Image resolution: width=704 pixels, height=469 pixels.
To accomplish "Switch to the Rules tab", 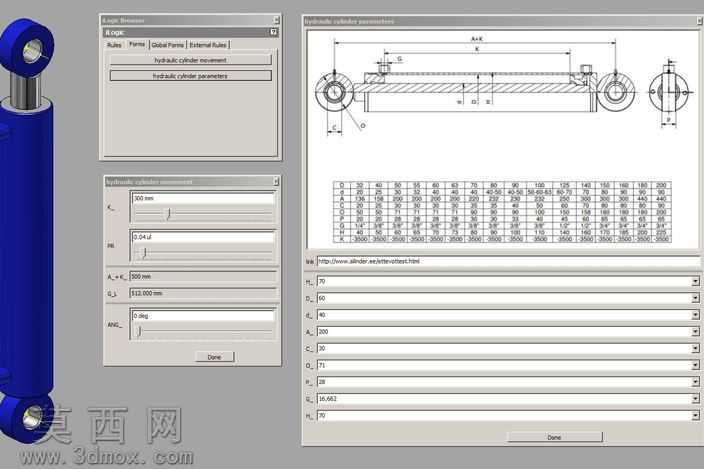I will pos(114,45).
